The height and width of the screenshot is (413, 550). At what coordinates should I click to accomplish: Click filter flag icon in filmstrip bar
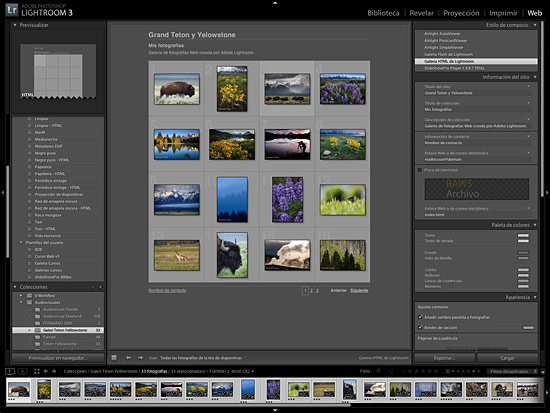[x=378, y=371]
